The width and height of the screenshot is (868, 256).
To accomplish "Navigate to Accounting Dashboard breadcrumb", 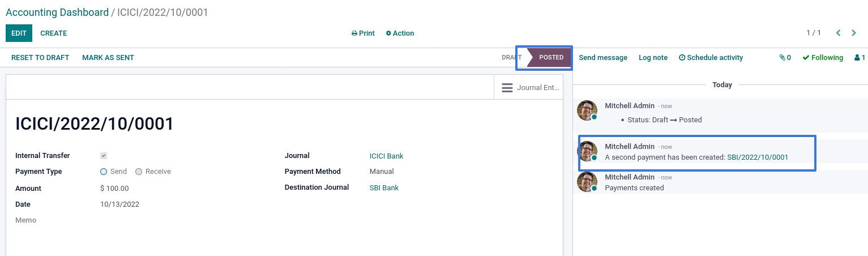I will (x=57, y=12).
